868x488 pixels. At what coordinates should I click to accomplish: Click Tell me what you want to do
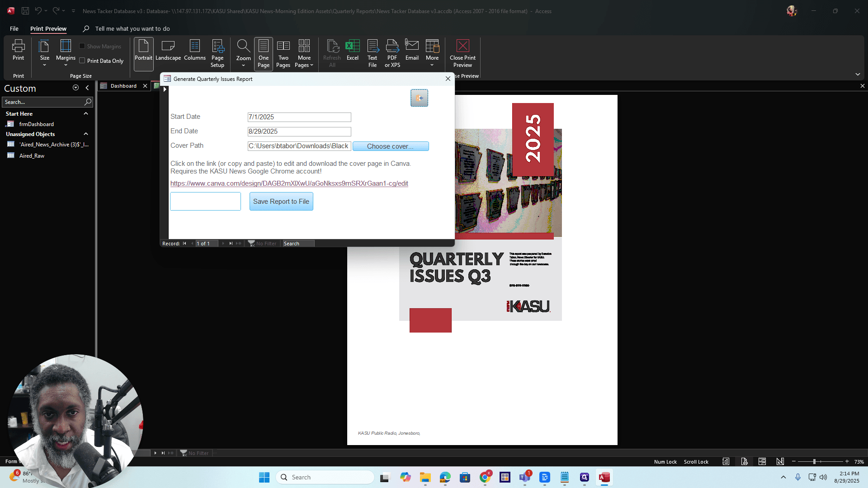click(x=132, y=28)
